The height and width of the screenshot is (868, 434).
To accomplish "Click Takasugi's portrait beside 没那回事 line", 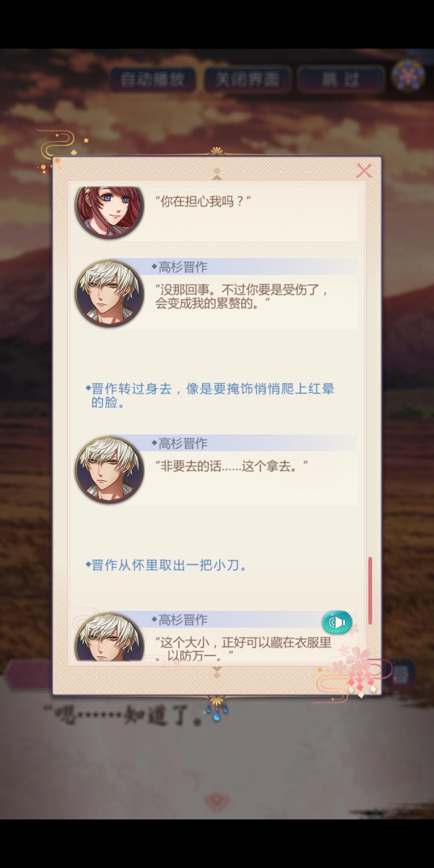I will tap(109, 293).
